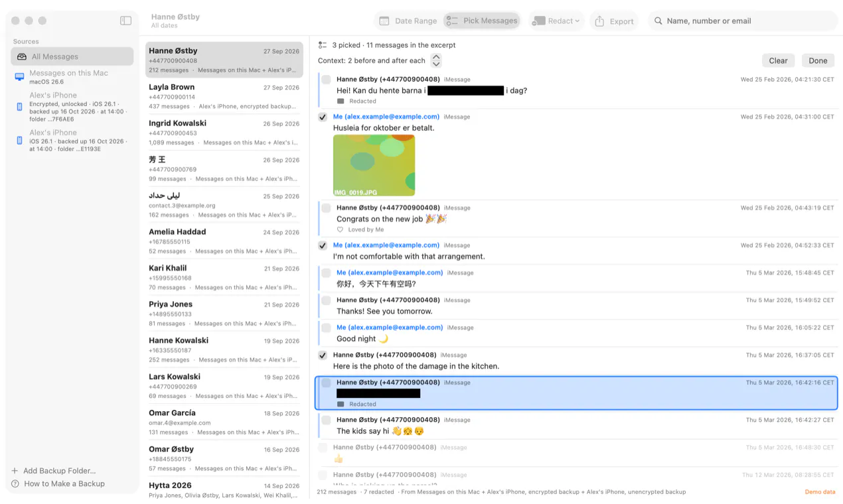Open the IMG_0019.JPG attachment thumbnail

pos(374,166)
